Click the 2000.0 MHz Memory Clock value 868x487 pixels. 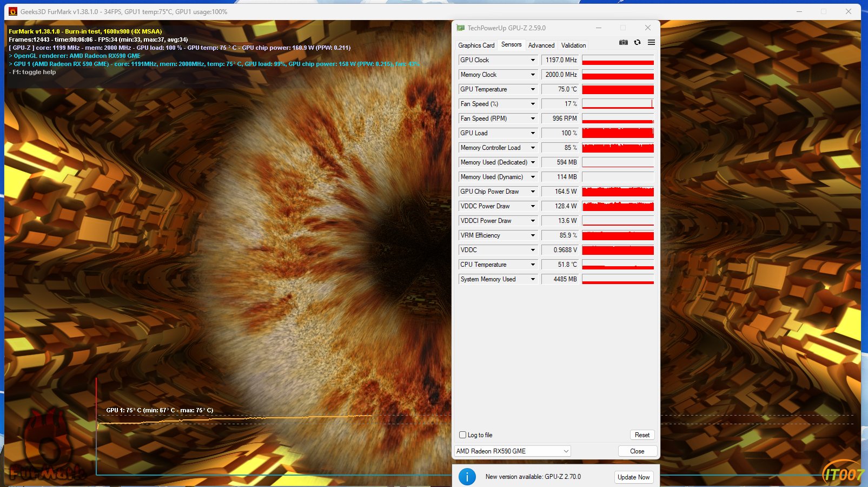(560, 75)
